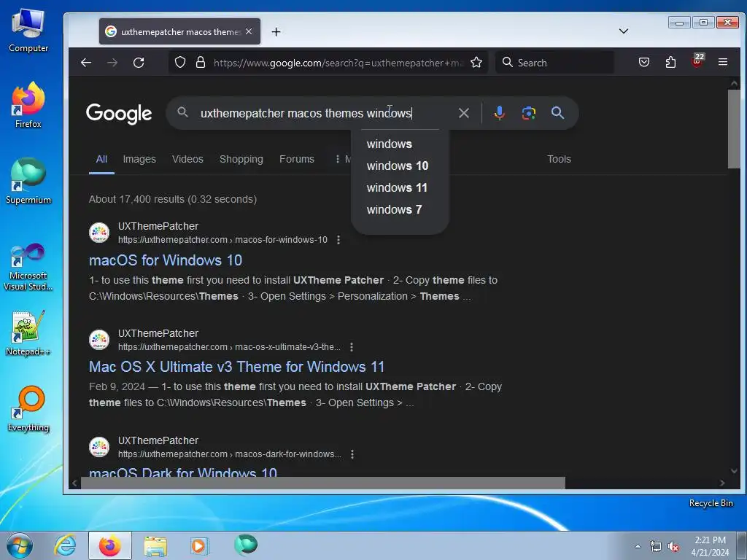Reload the current page
The width and height of the screenshot is (747, 560).
pyautogui.click(x=139, y=63)
